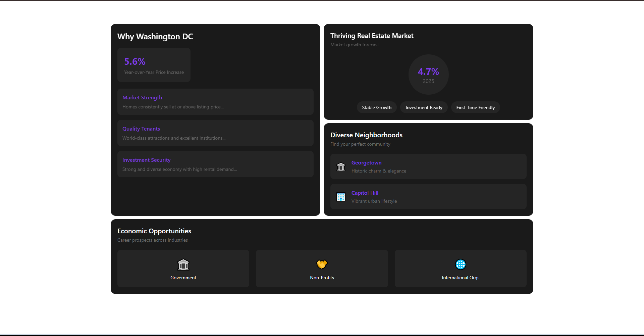The height and width of the screenshot is (336, 644).
Task: Expand the Quality Tenants card
Action: (x=215, y=133)
